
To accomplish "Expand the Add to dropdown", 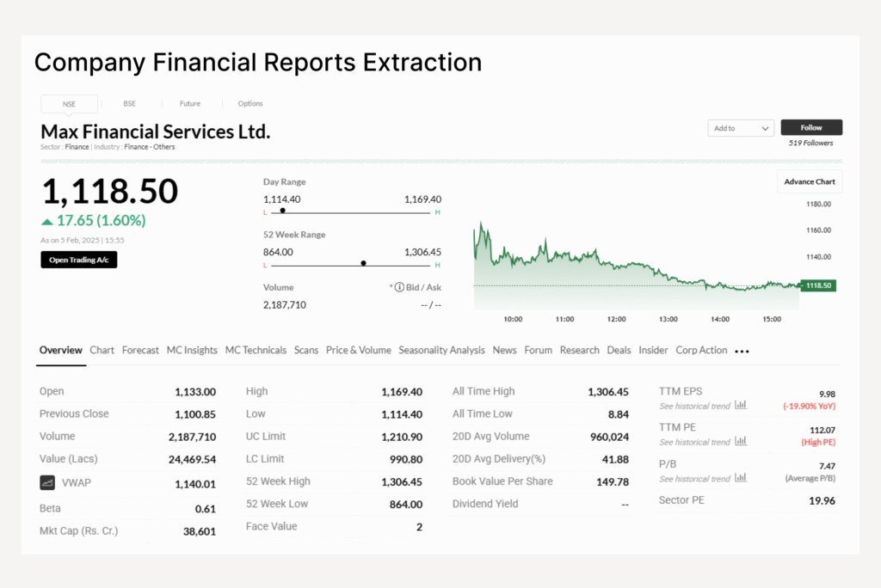I will pyautogui.click(x=741, y=128).
